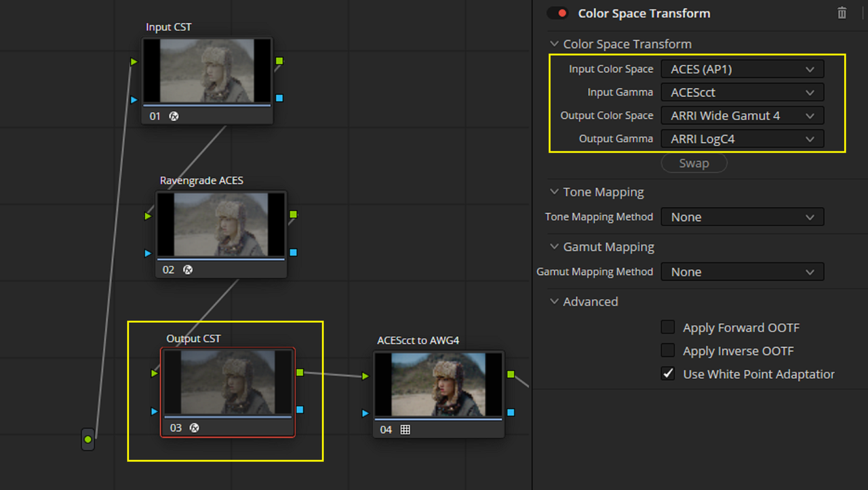Click the "Ravengrade ACES" node label
Image resolution: width=868 pixels, height=490 pixels.
(x=201, y=181)
